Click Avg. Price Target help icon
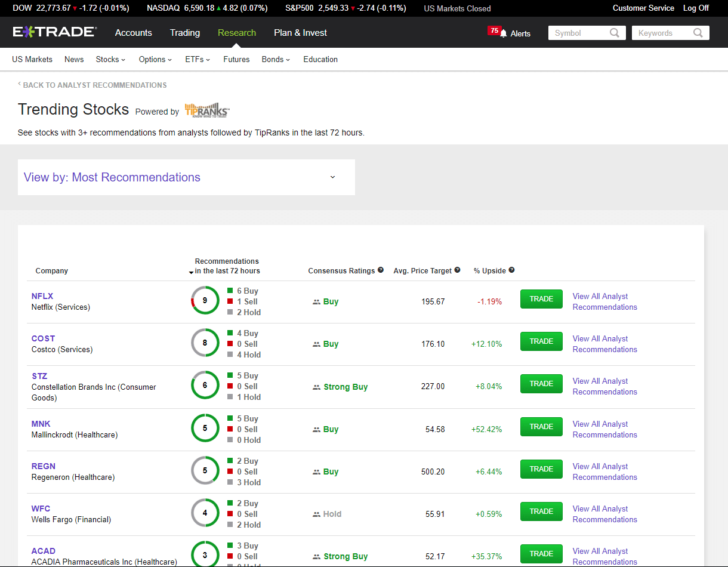 (x=457, y=270)
